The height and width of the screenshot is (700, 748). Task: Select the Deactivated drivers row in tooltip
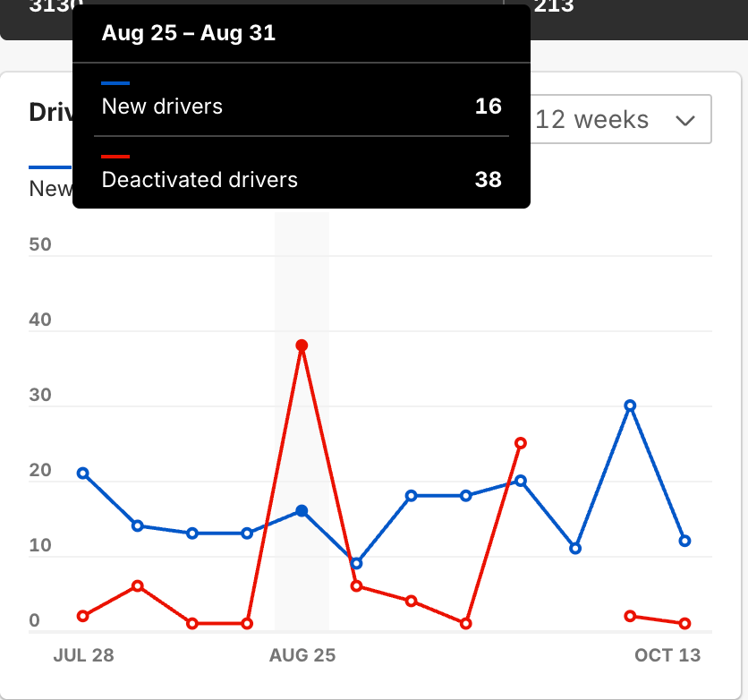pos(301,180)
